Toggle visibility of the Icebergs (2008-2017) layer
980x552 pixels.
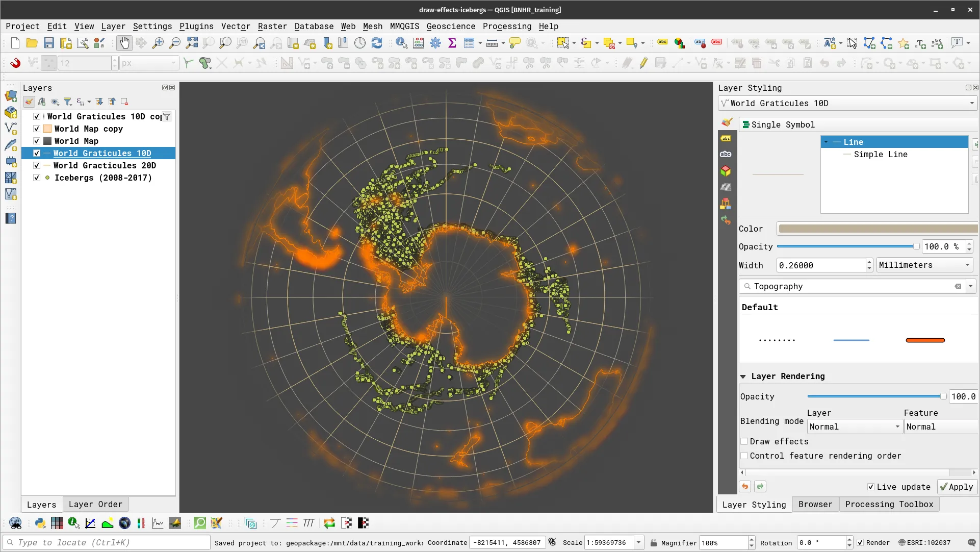[36, 178]
